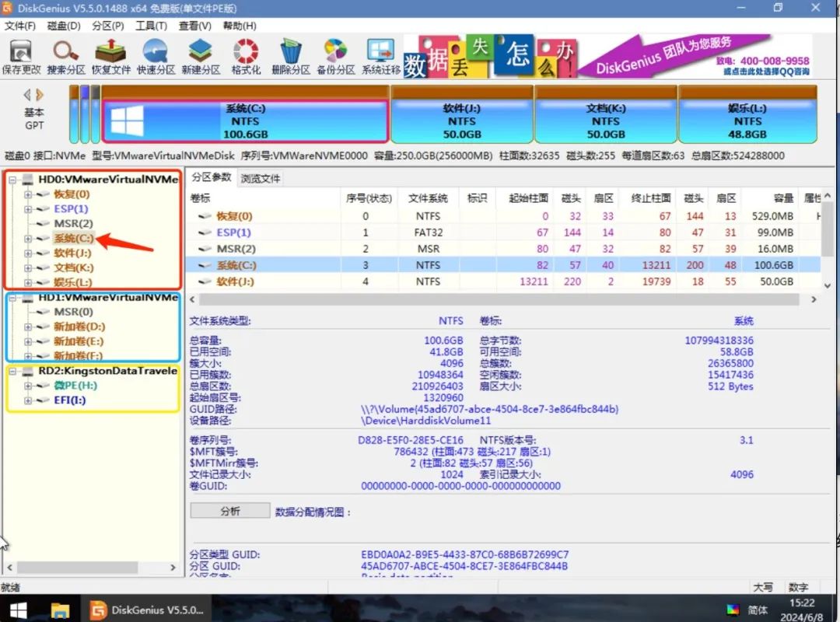Click the 删除分区 delete partition icon
Viewport: 840px width, 622px height.
291,56
